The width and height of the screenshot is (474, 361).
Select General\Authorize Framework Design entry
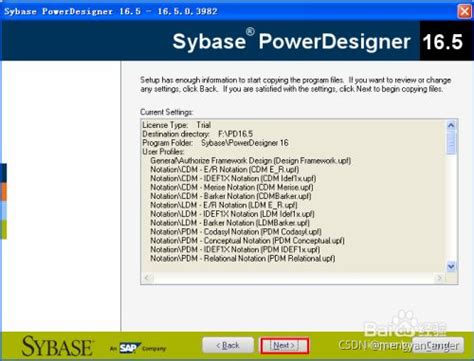pos(251,161)
